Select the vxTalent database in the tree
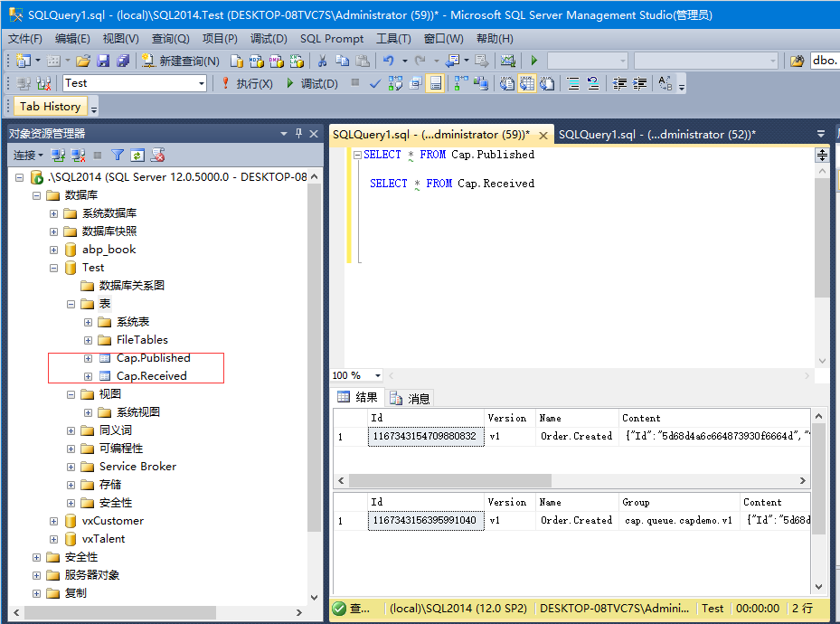 [x=103, y=539]
